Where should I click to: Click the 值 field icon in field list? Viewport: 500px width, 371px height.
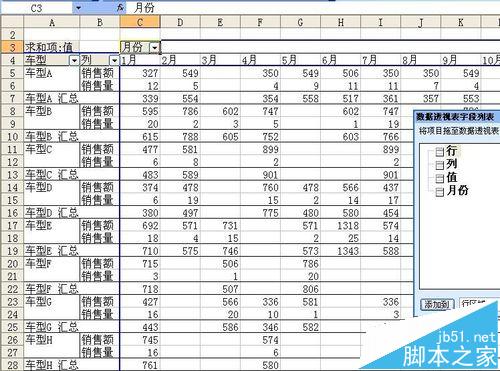[x=440, y=179]
